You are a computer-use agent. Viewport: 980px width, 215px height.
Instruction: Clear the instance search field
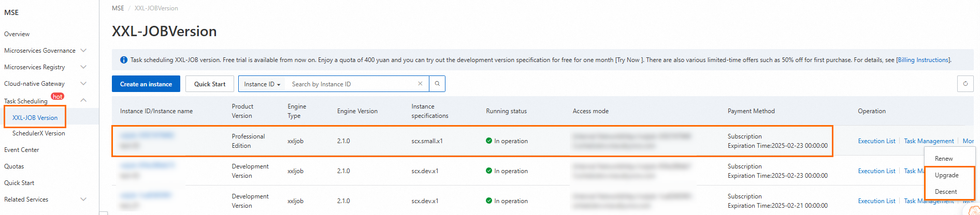pos(420,84)
